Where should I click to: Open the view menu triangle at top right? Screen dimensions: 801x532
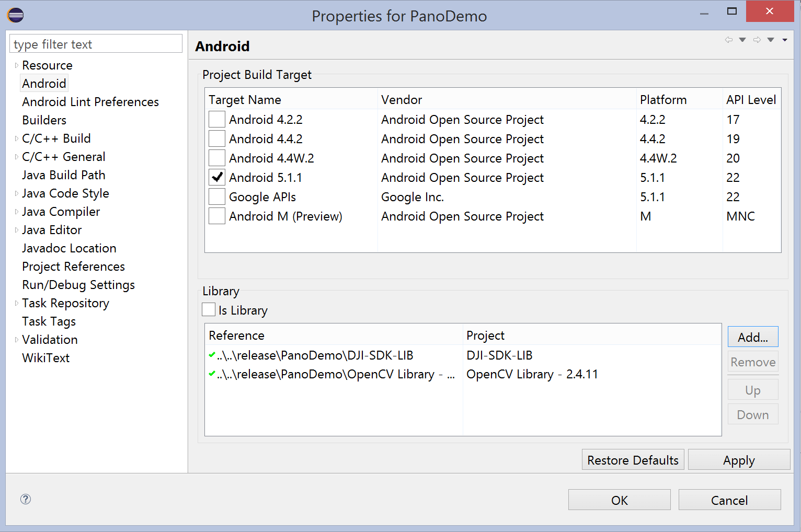[785, 40]
